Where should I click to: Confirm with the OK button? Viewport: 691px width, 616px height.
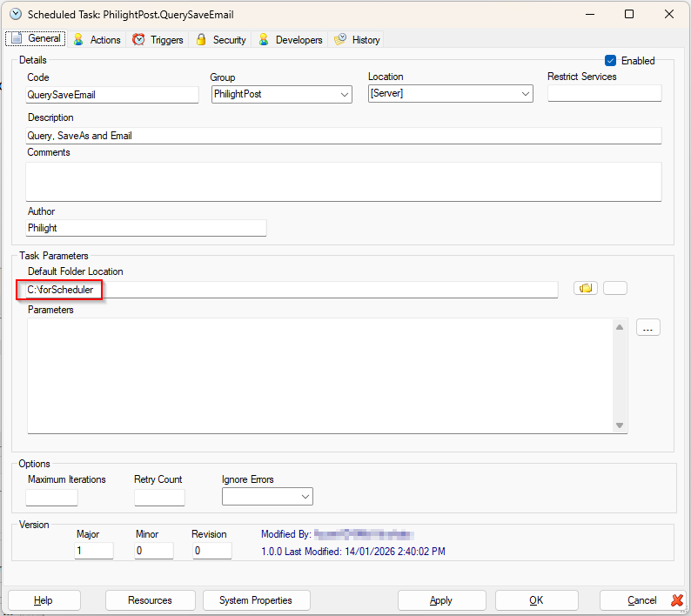[x=536, y=600]
